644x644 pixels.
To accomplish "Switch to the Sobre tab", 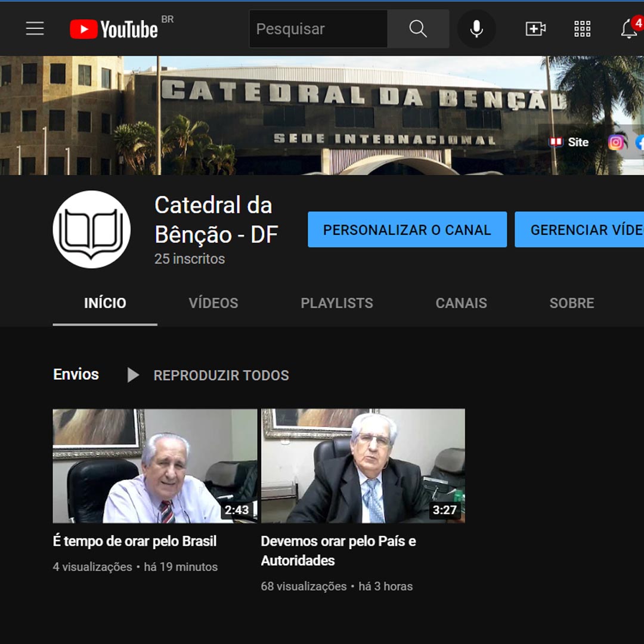I will [572, 303].
